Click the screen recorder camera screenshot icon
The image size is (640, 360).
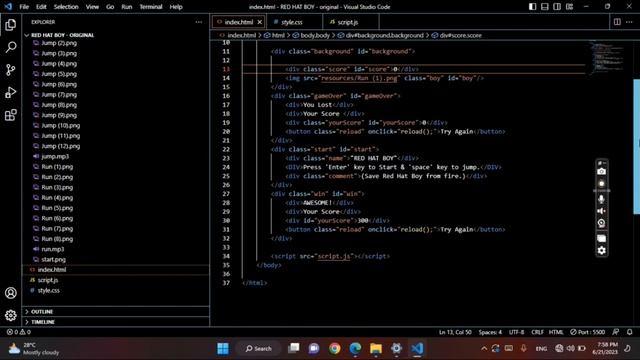601,172
